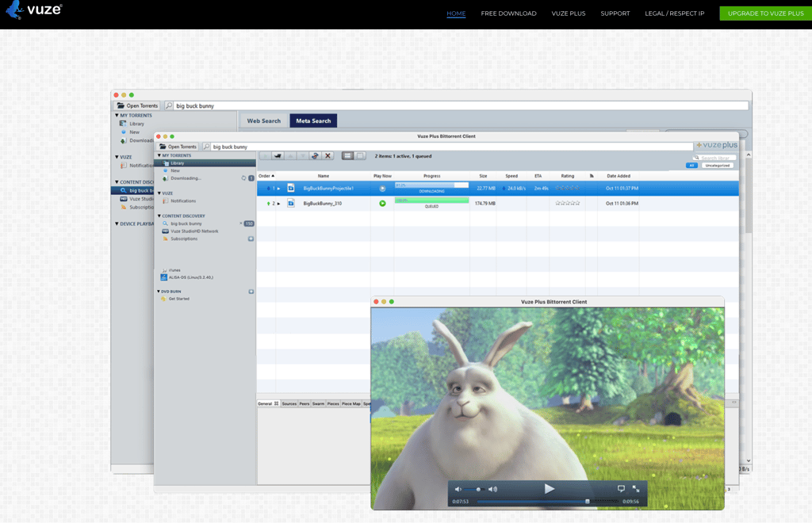Click the video player fullscreen icon

[636, 488]
